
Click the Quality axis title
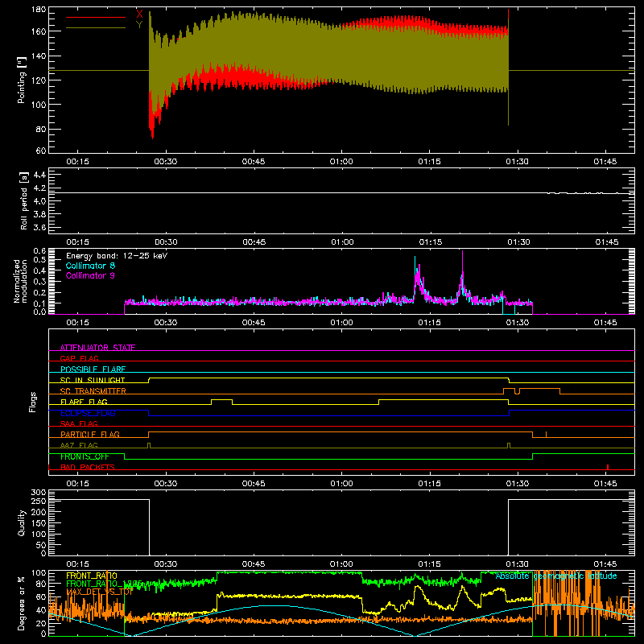[22, 522]
